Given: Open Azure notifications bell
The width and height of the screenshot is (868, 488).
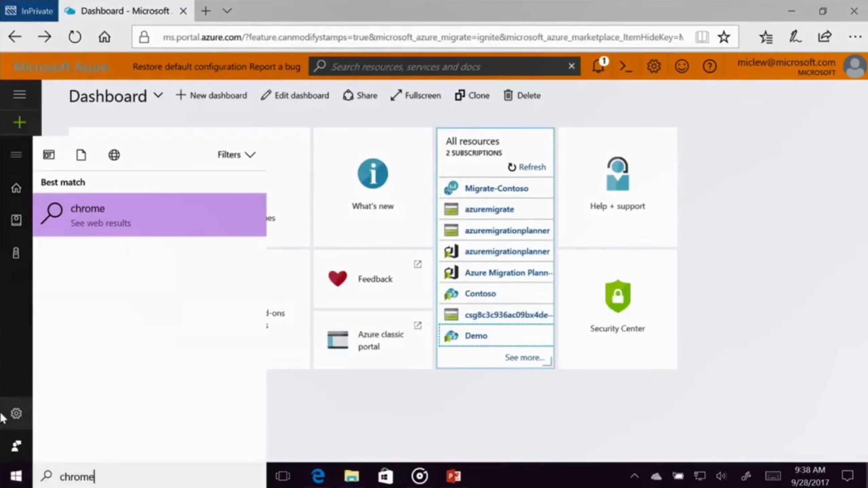Looking at the screenshot, I should click(x=598, y=66).
